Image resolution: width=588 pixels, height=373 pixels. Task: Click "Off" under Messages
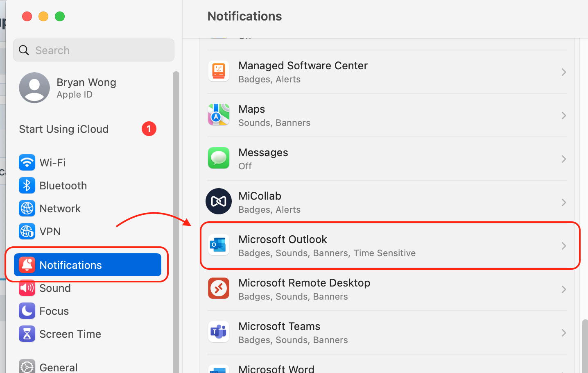click(x=245, y=166)
